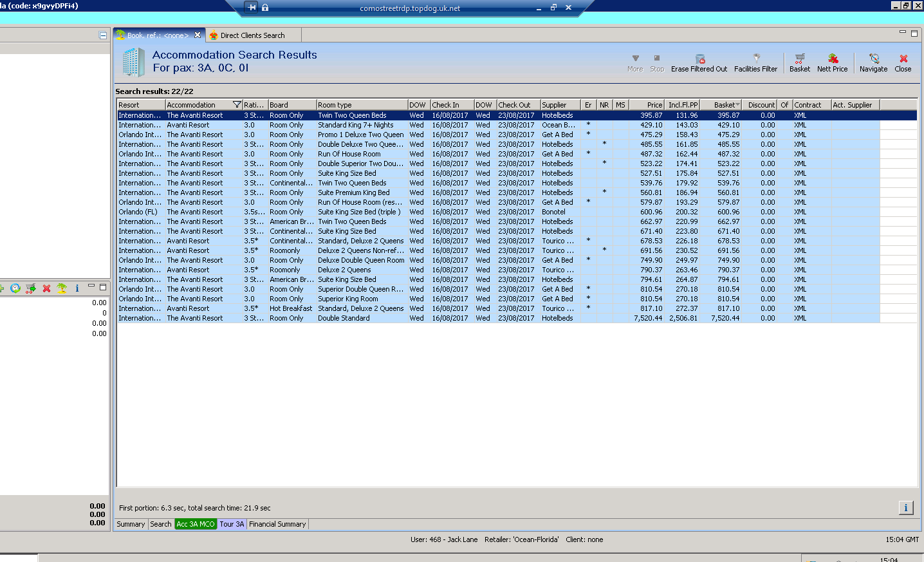Switch to the Book. ref. tab
Screen dimensions: 924x562
coord(158,35)
